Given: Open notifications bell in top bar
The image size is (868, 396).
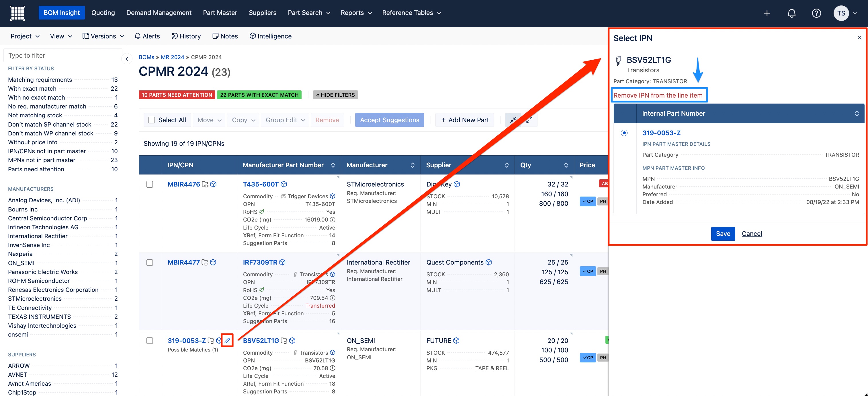Looking at the screenshot, I should [791, 13].
